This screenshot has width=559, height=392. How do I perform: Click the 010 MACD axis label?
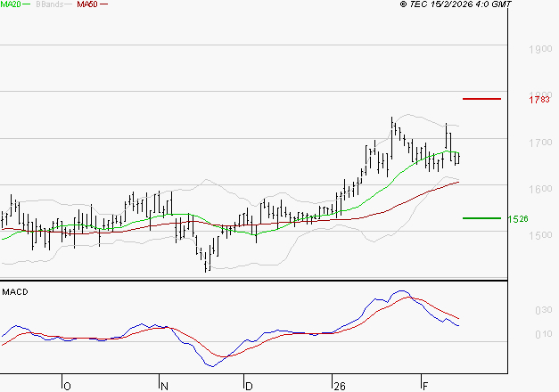(x=544, y=334)
